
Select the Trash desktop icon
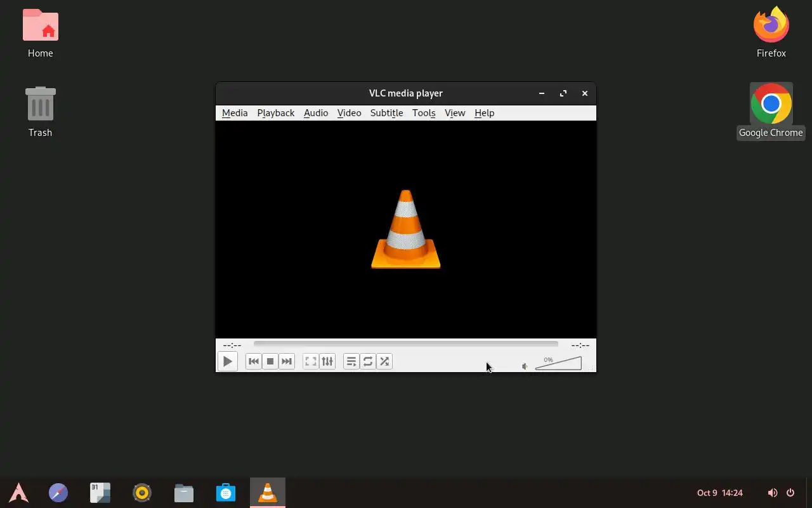[40, 112]
